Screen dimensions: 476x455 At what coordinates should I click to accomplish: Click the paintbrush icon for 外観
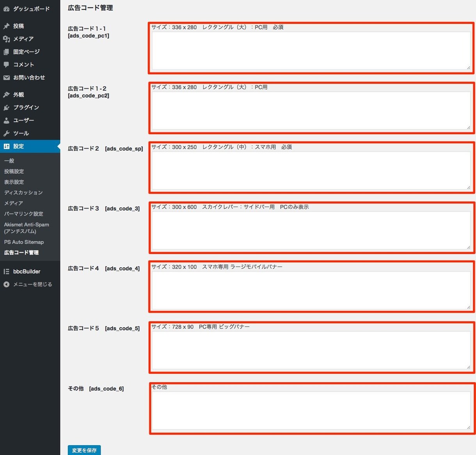[x=6, y=94]
